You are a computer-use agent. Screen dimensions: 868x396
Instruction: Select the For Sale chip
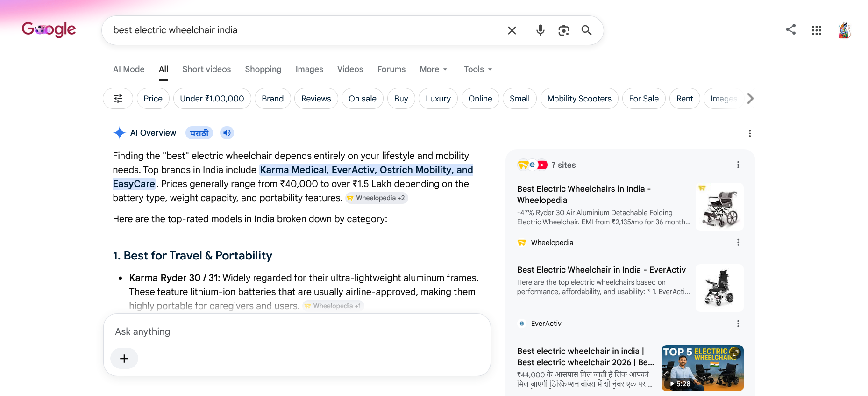point(644,99)
